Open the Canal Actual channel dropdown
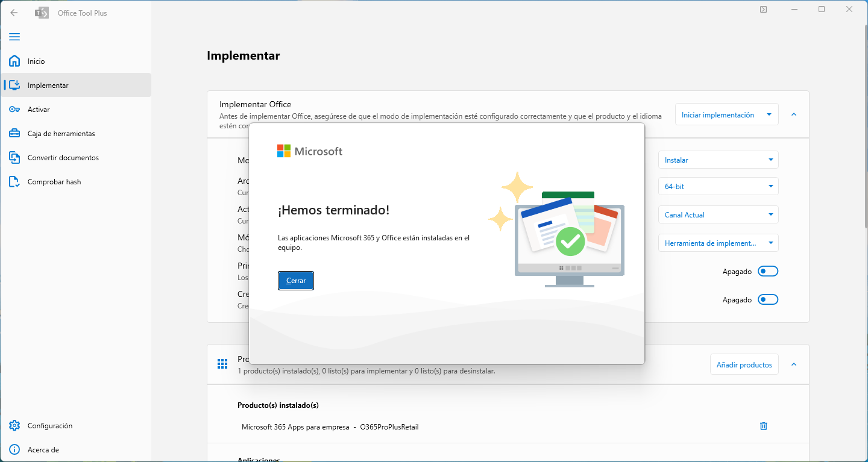The width and height of the screenshot is (868, 462). 719,214
